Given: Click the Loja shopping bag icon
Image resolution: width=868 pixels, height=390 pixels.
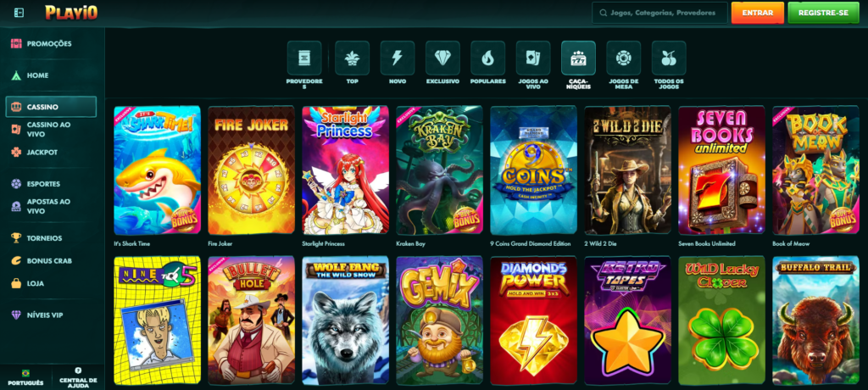Looking at the screenshot, I should tap(16, 283).
